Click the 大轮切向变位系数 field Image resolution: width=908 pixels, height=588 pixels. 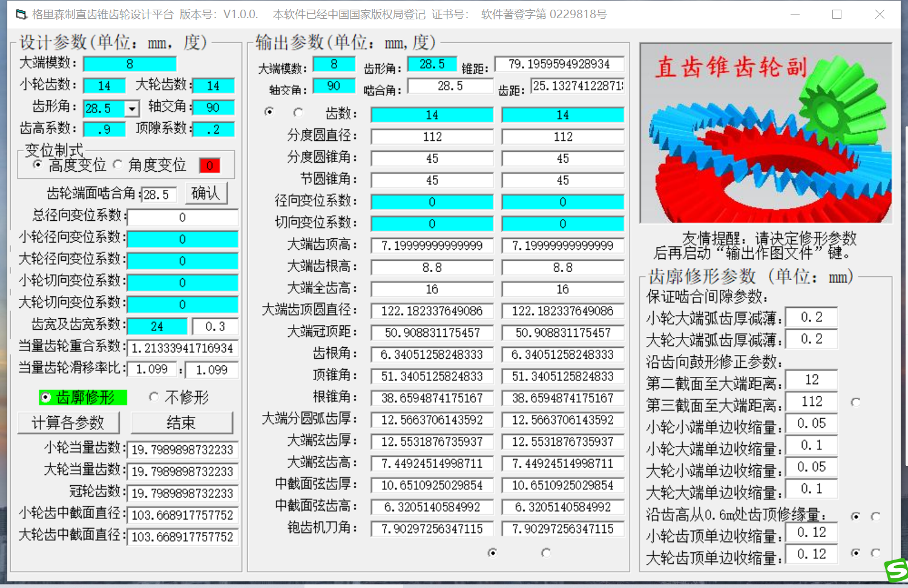(182, 305)
